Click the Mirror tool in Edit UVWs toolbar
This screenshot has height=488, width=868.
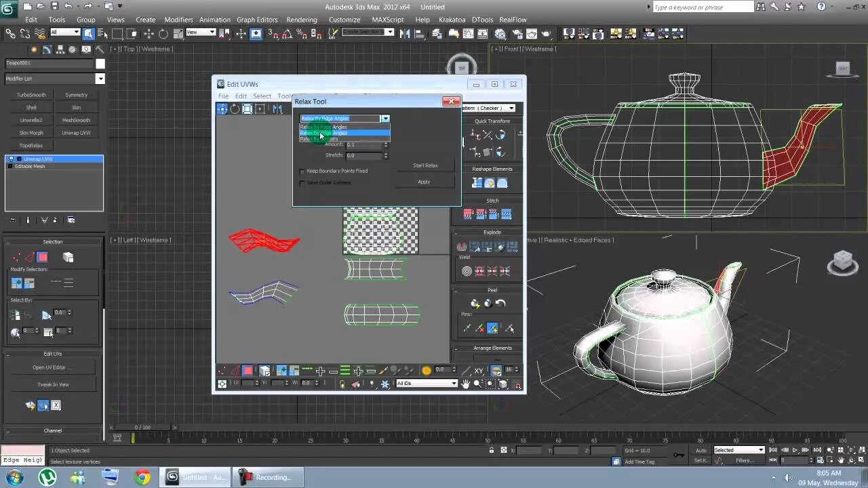coord(277,109)
